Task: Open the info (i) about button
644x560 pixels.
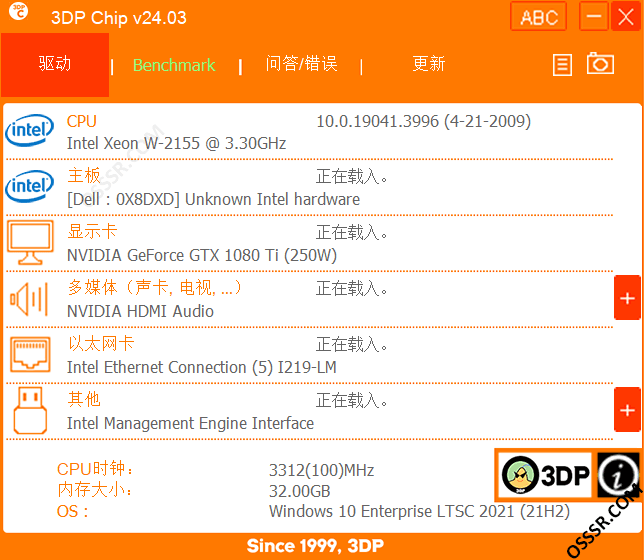Action: (618, 475)
